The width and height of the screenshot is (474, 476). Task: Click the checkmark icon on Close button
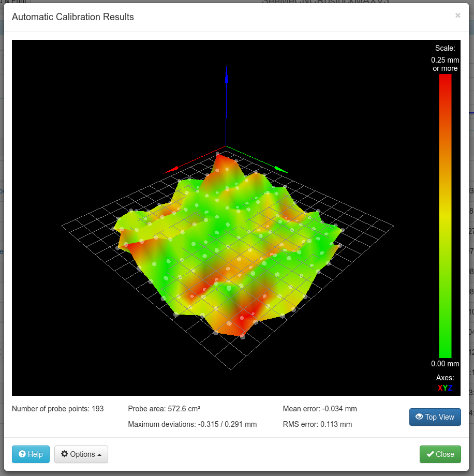430,454
